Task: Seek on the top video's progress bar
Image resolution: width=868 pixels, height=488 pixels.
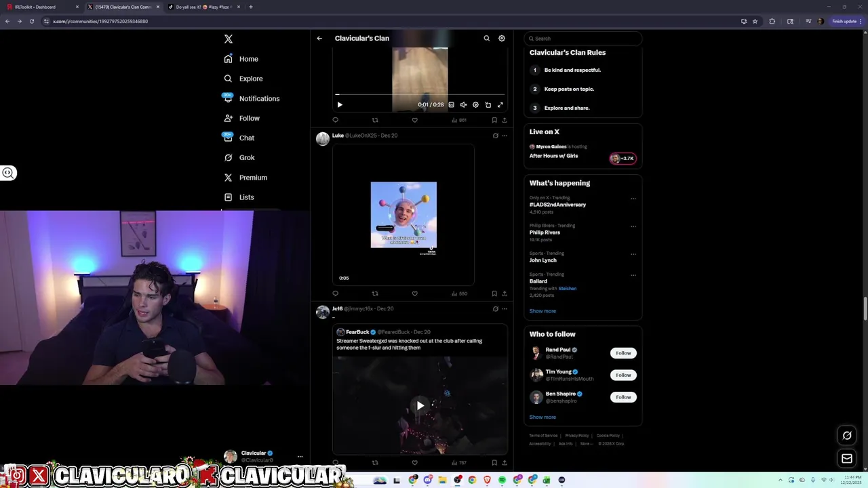Action: point(420,95)
